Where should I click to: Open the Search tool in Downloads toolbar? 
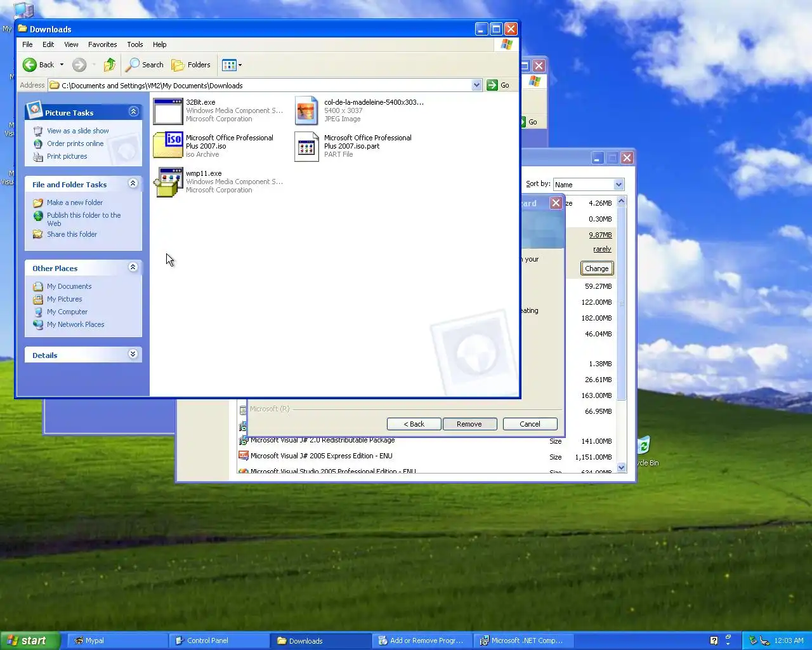(145, 65)
